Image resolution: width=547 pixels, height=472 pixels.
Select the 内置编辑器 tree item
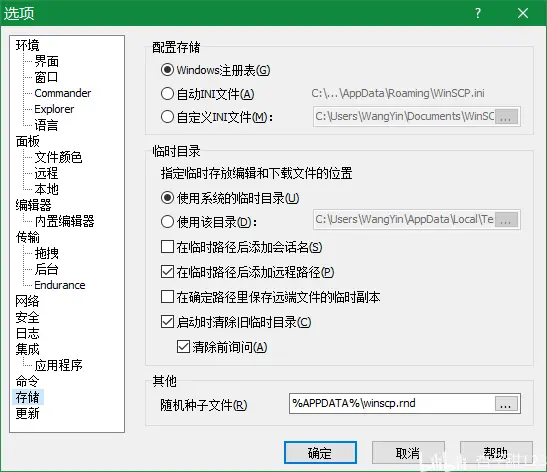click(65, 221)
